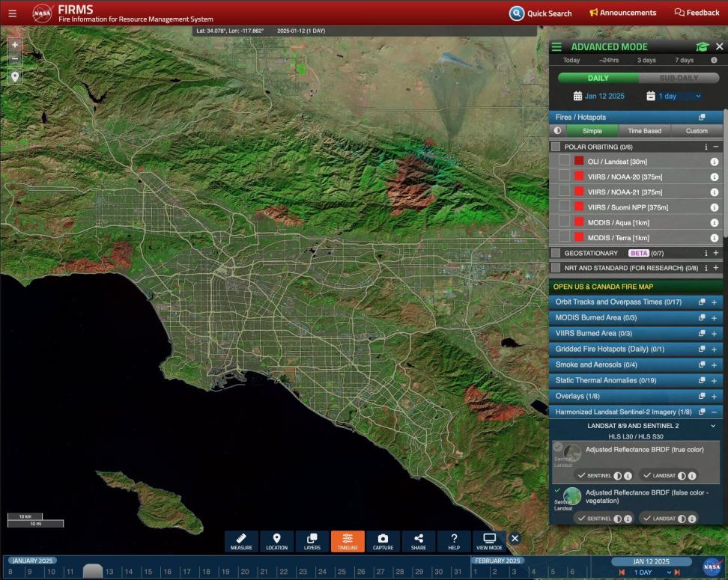728x580 pixels.
Task: Close the Advanced Mode panel
Action: [x=719, y=46]
